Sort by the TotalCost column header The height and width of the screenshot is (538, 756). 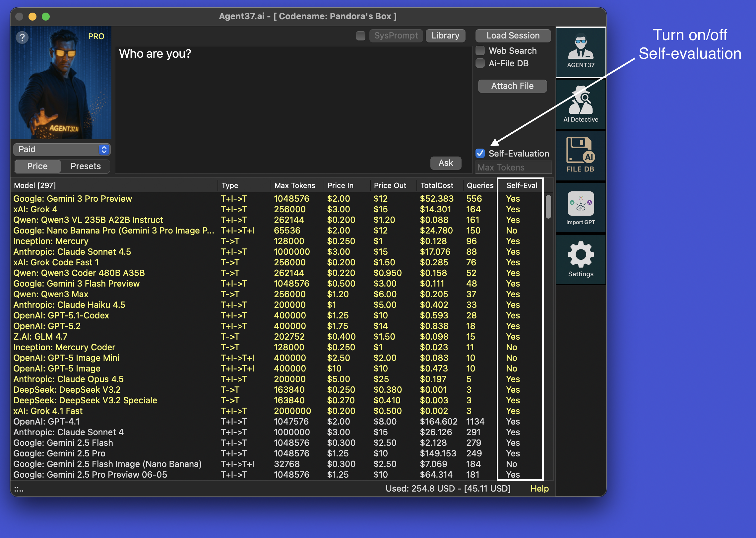pos(436,185)
